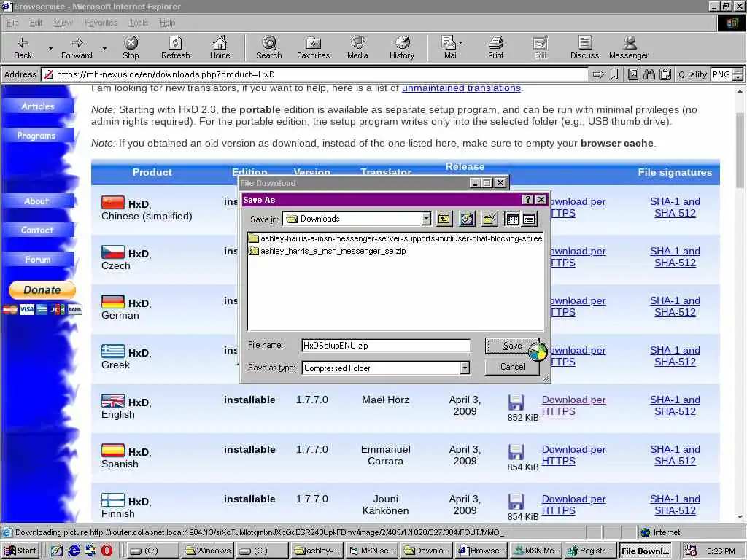Click the address bar URL field
Screen dimensions: 747x560
[x=314, y=74]
